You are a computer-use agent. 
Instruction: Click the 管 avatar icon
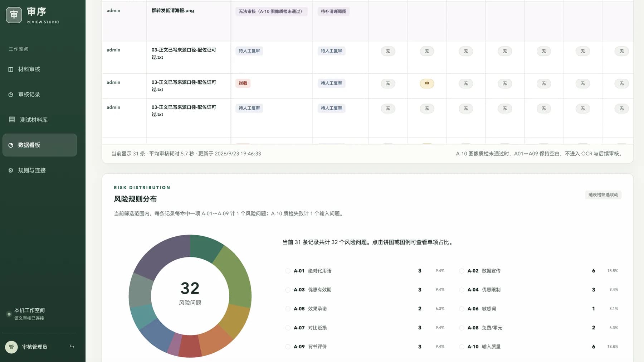[x=11, y=347]
